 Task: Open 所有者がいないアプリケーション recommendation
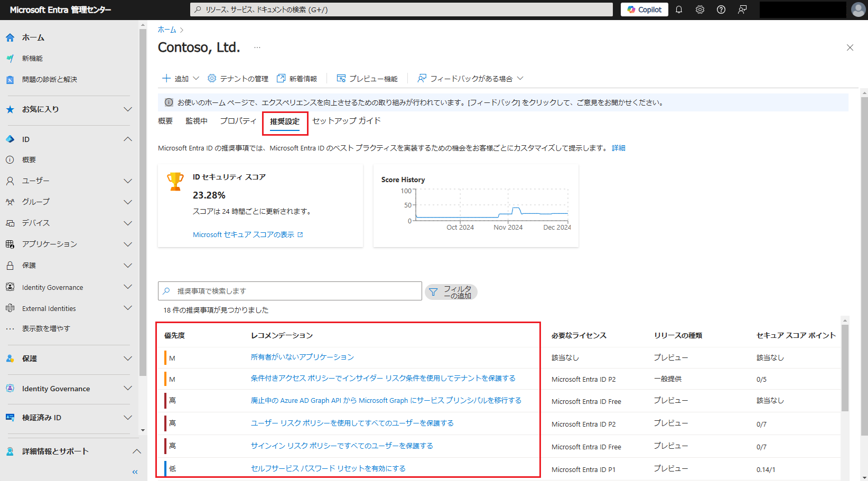point(302,357)
